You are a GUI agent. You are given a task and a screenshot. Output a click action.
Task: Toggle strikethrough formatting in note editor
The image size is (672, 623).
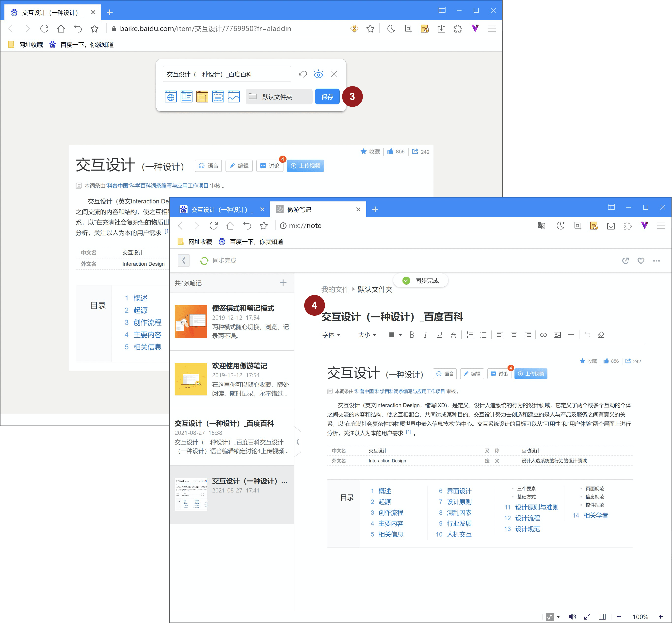click(x=453, y=335)
